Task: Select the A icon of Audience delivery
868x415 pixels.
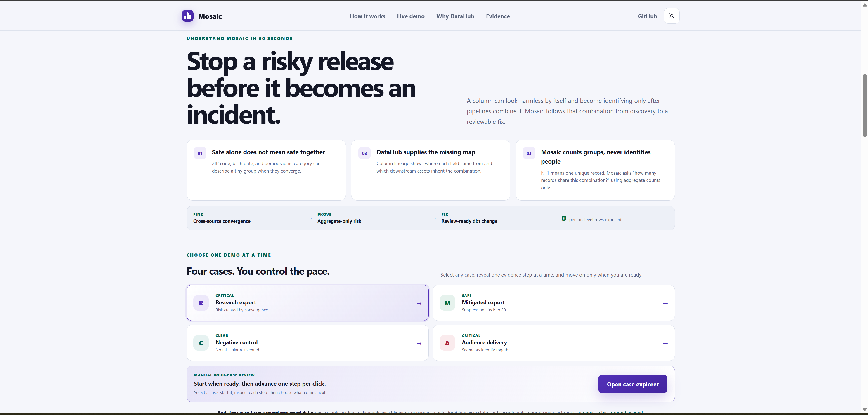Action: coord(447,343)
